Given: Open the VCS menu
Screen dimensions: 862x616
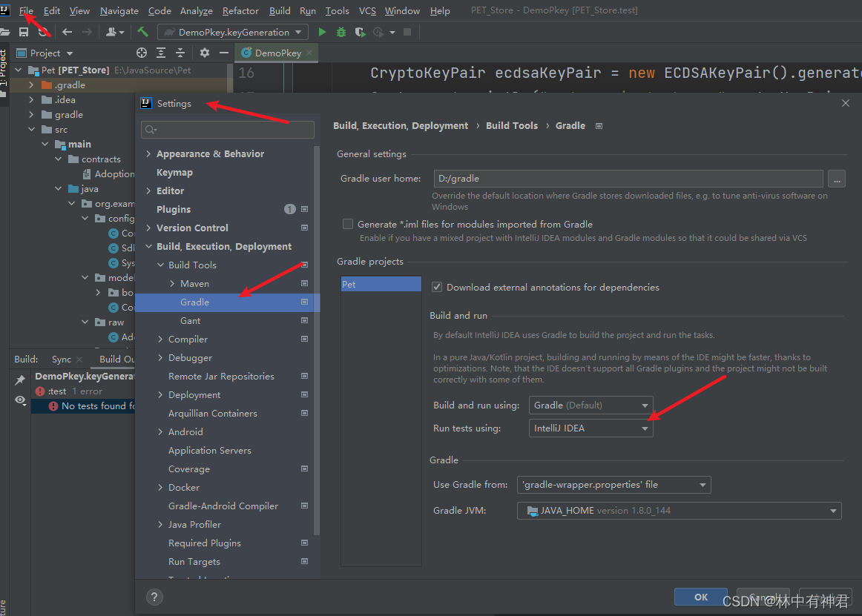Looking at the screenshot, I should tap(367, 10).
